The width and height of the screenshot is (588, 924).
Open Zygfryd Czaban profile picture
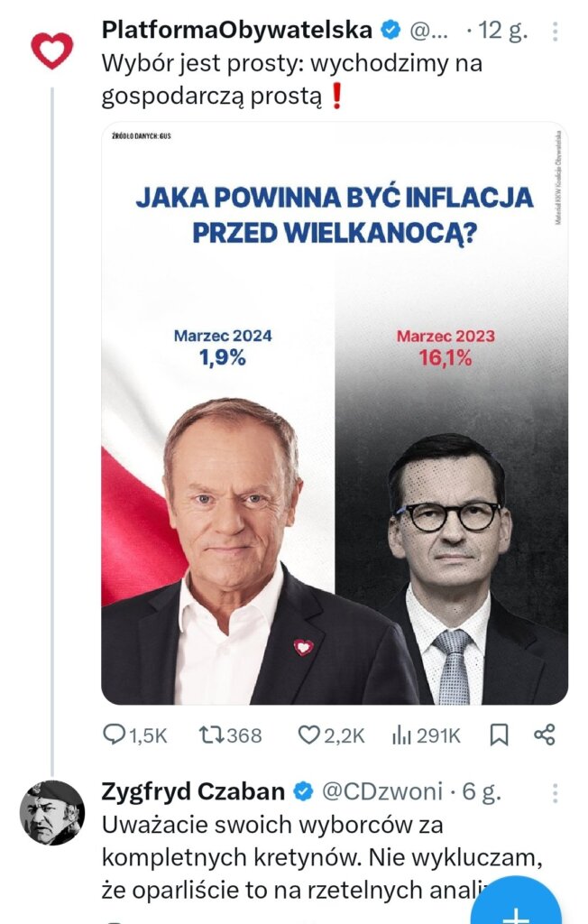[x=51, y=812]
